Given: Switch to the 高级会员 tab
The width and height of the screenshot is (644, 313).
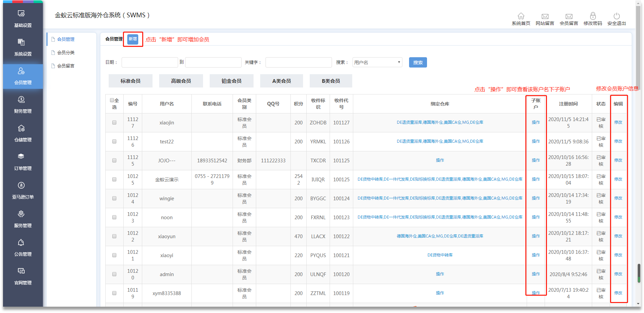Looking at the screenshot, I should click(x=181, y=81).
